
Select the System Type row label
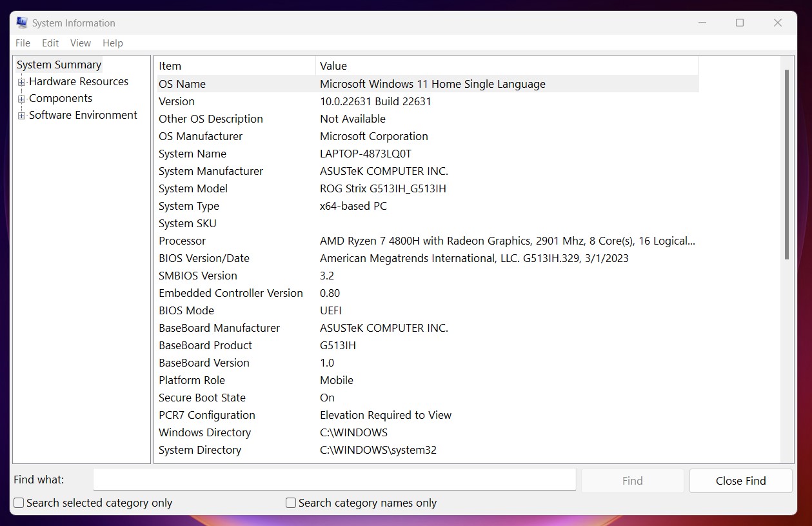(189, 206)
